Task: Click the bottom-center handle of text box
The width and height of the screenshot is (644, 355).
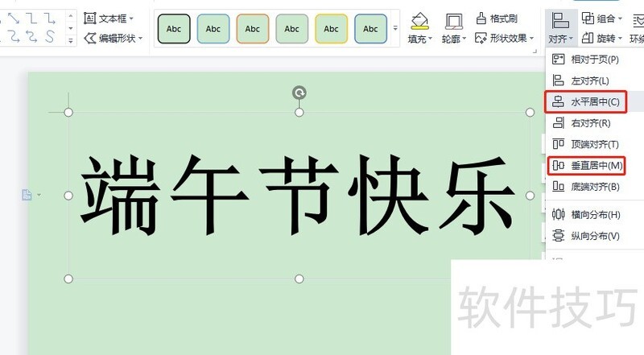Action: (299, 279)
